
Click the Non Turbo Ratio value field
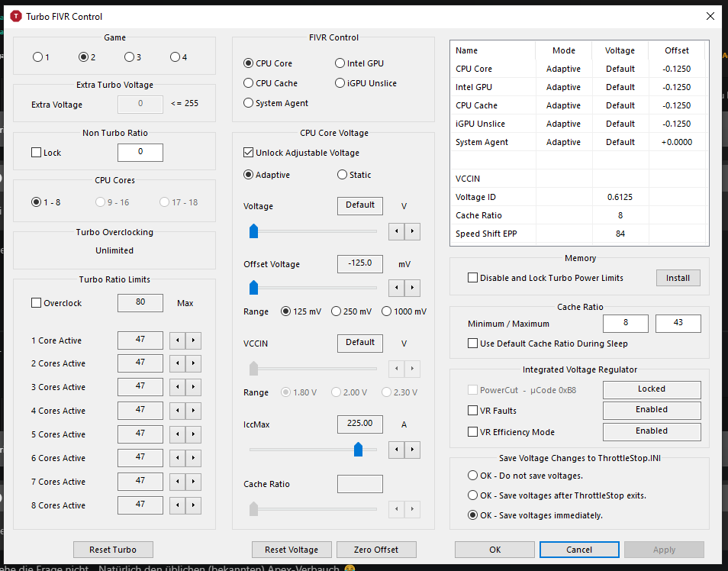(x=140, y=153)
